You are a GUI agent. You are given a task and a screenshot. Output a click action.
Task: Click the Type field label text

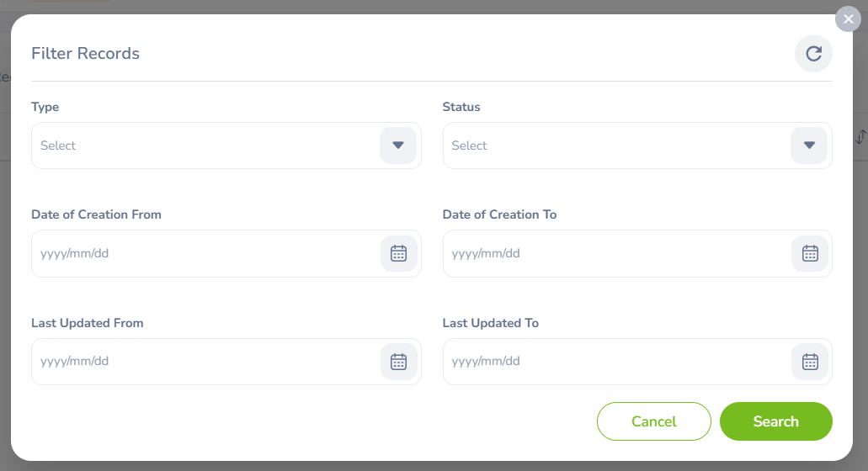(45, 107)
